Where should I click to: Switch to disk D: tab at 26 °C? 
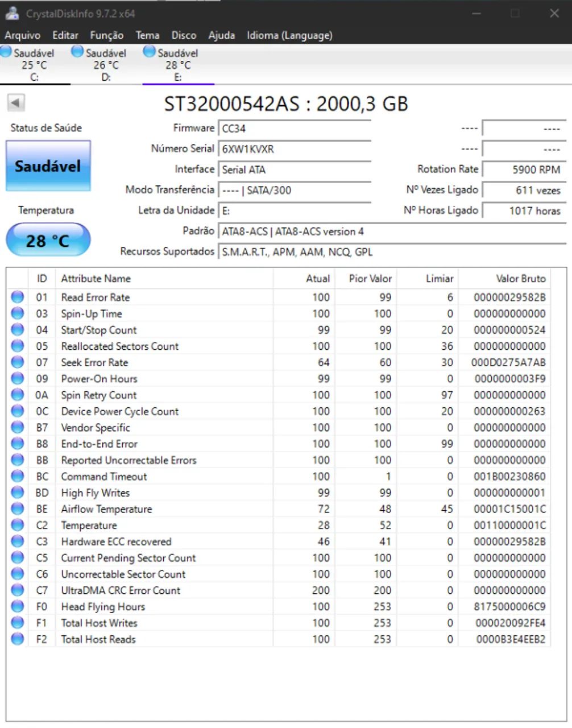(x=106, y=65)
